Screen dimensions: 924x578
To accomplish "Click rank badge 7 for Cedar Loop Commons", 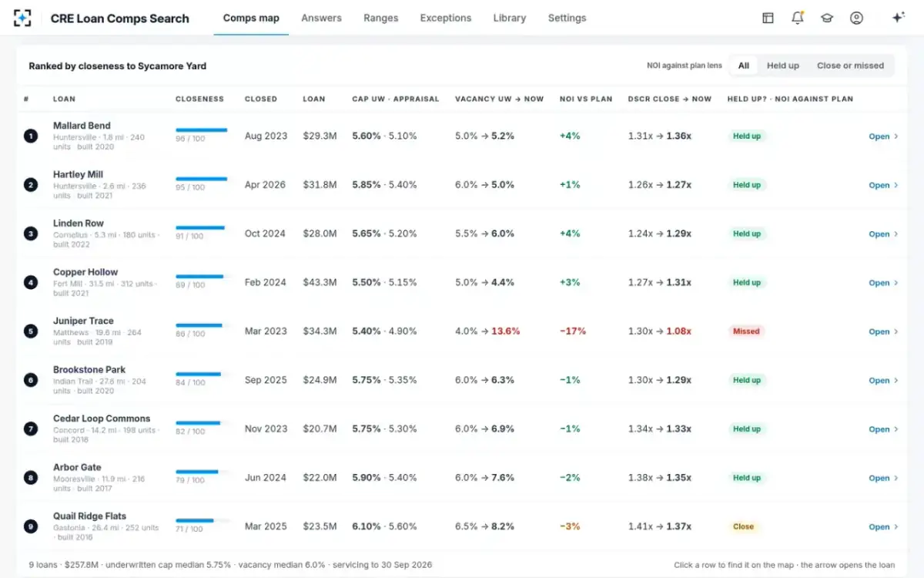I will (31, 429).
